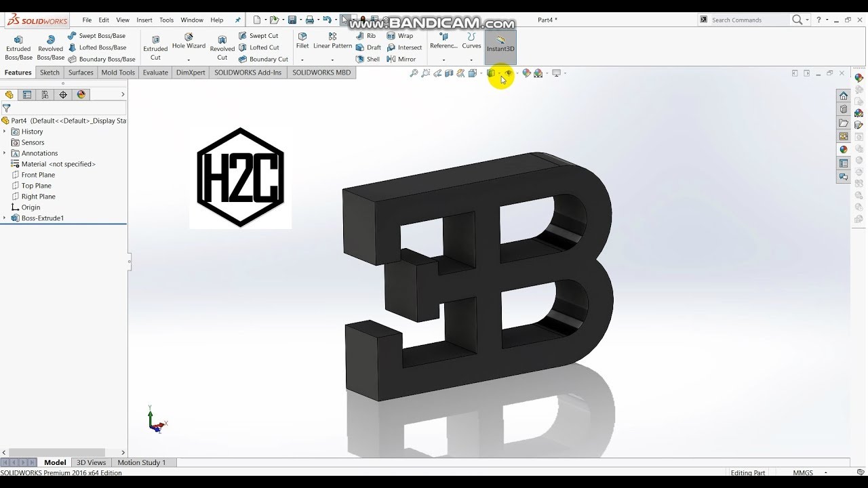Select the Wrap tool
Image resolution: width=868 pixels, height=488 pixels.
click(400, 36)
